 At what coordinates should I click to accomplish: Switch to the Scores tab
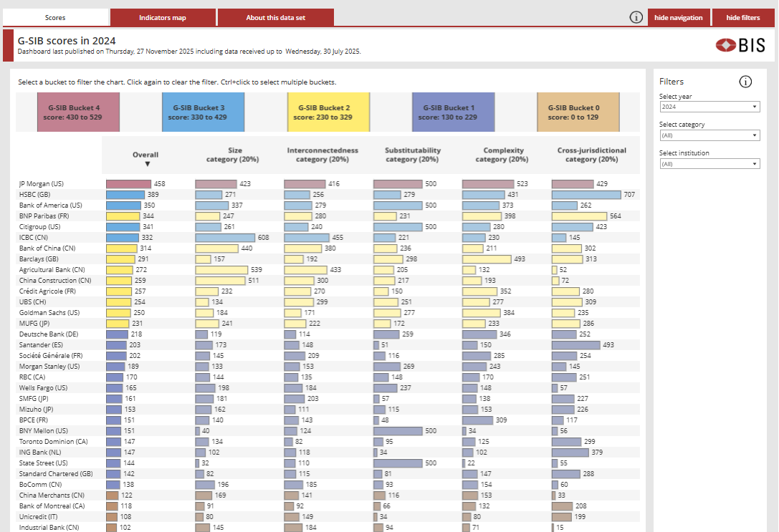coord(55,17)
